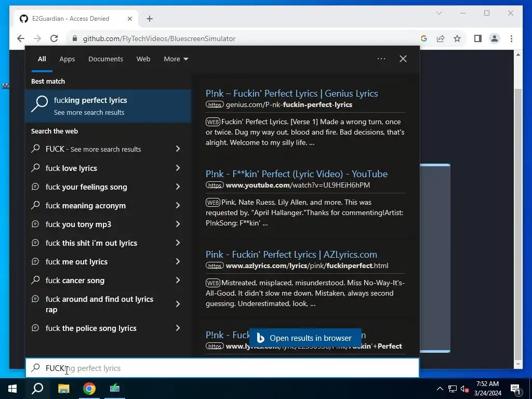Expand arrow for 'you tony mp3' suggestion
Image resolution: width=532 pixels, height=399 pixels.
pyautogui.click(x=178, y=224)
